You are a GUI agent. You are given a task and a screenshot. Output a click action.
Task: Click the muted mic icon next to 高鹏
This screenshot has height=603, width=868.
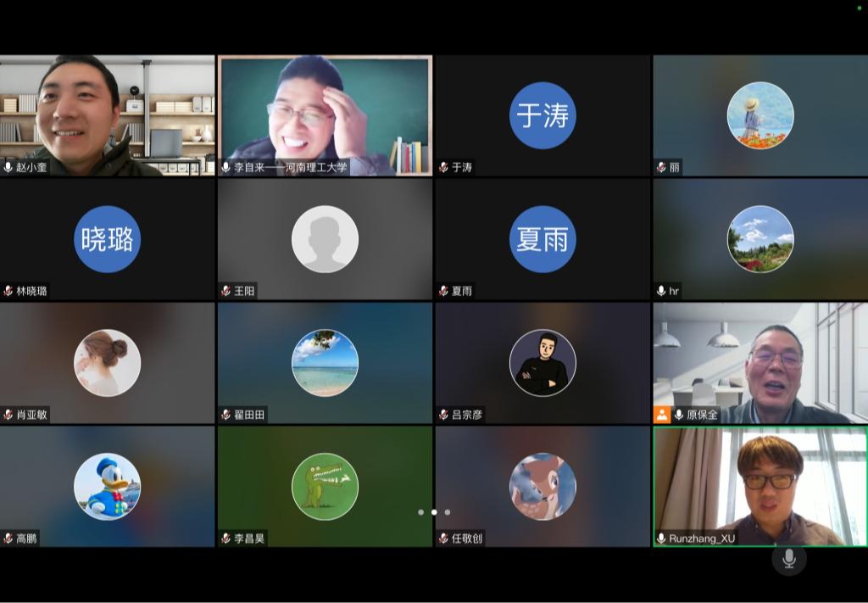pyautogui.click(x=8, y=539)
